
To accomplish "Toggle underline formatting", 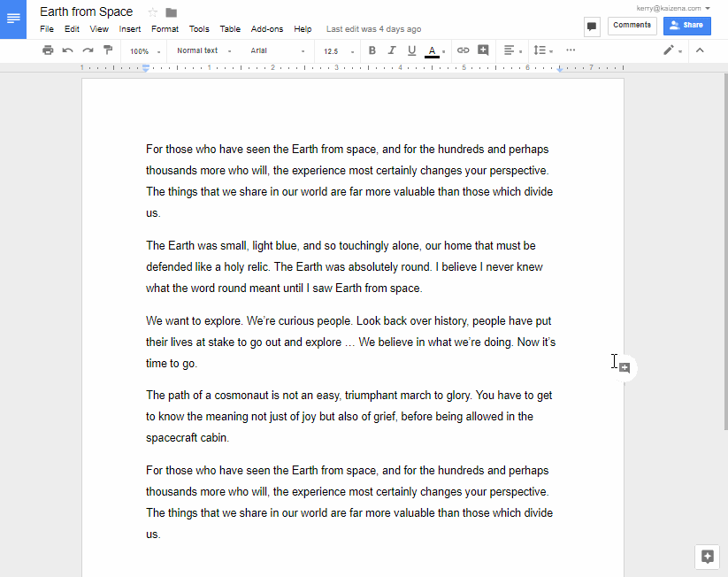I will click(412, 50).
